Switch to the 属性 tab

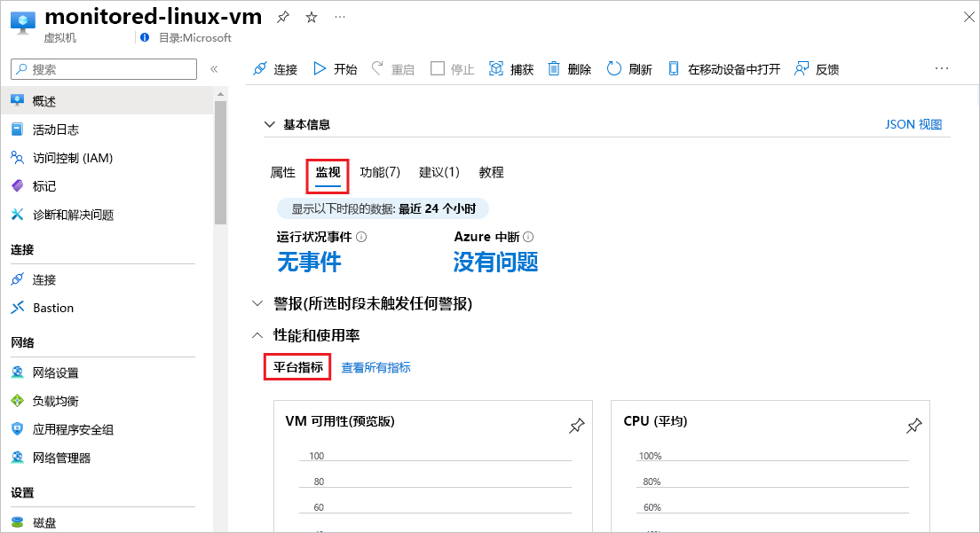(282, 172)
